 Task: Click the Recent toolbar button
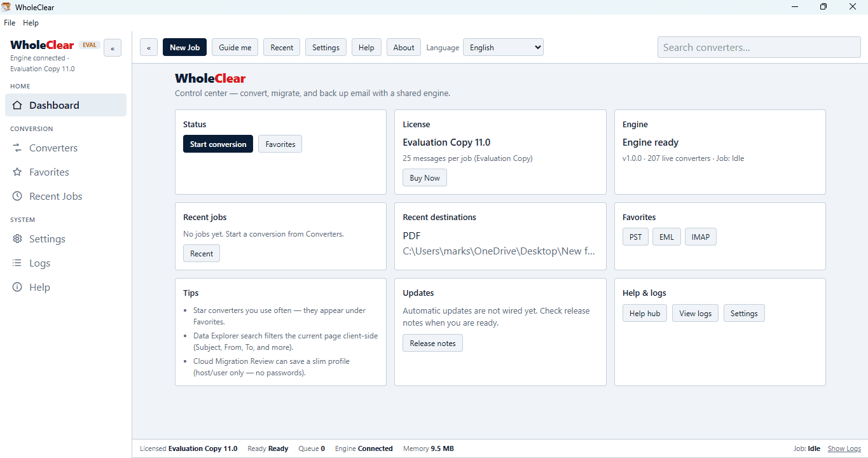[x=282, y=47]
